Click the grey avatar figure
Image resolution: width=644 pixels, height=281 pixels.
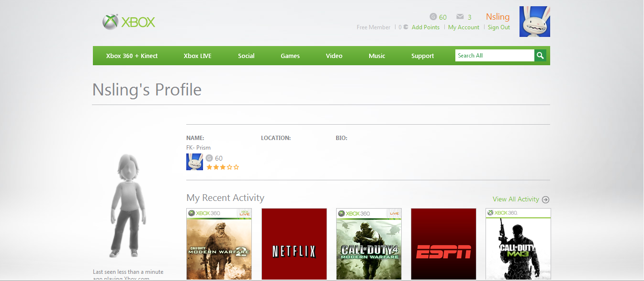click(127, 206)
